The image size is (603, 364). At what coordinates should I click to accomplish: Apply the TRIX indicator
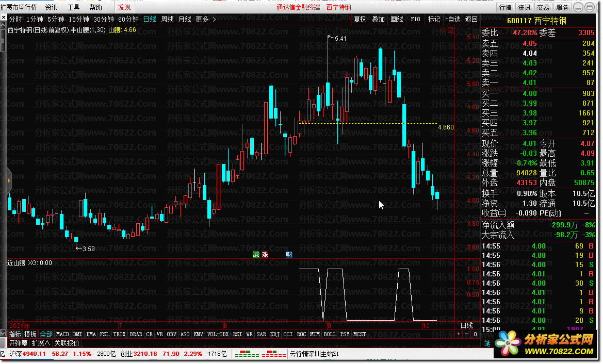pyautogui.click(x=119, y=334)
